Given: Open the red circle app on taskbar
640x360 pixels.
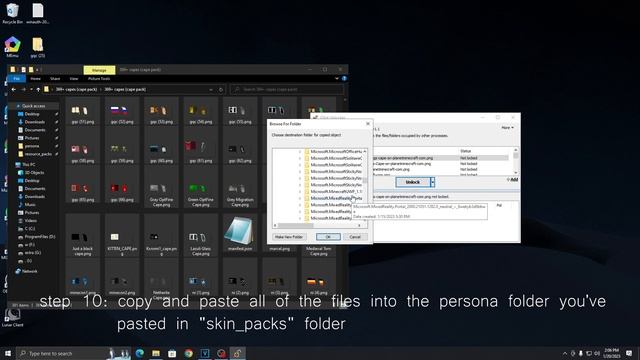Looking at the screenshot, I should coord(221,353).
